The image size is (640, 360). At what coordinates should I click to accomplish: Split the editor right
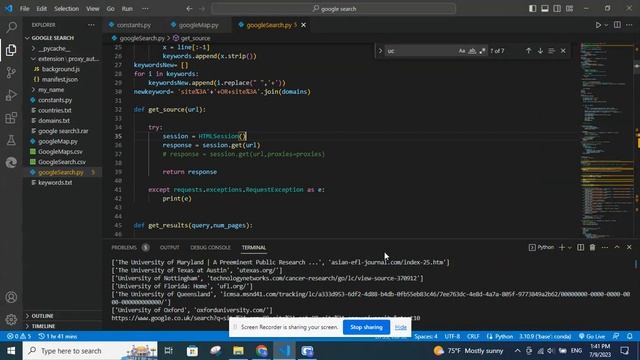(x=617, y=25)
